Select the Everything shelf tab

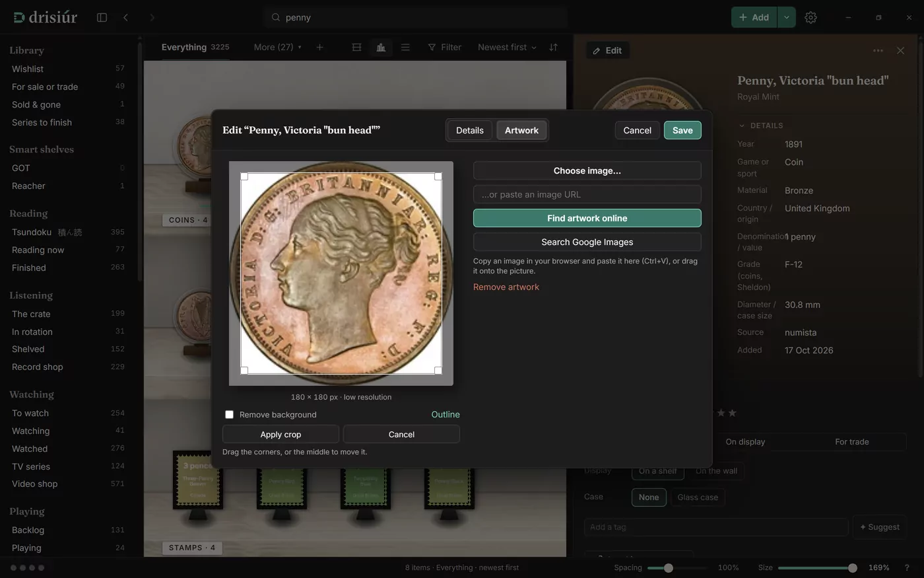tap(195, 47)
